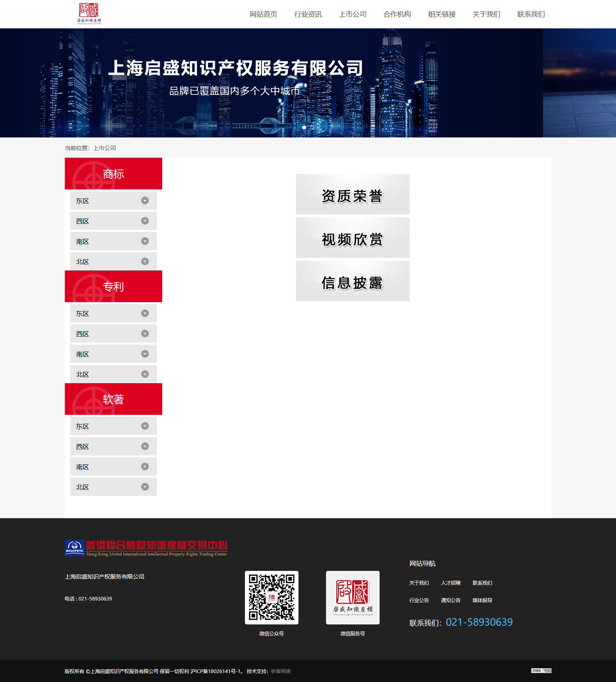
Task: Open the 上市公司 navigation menu item
Action: 352,14
